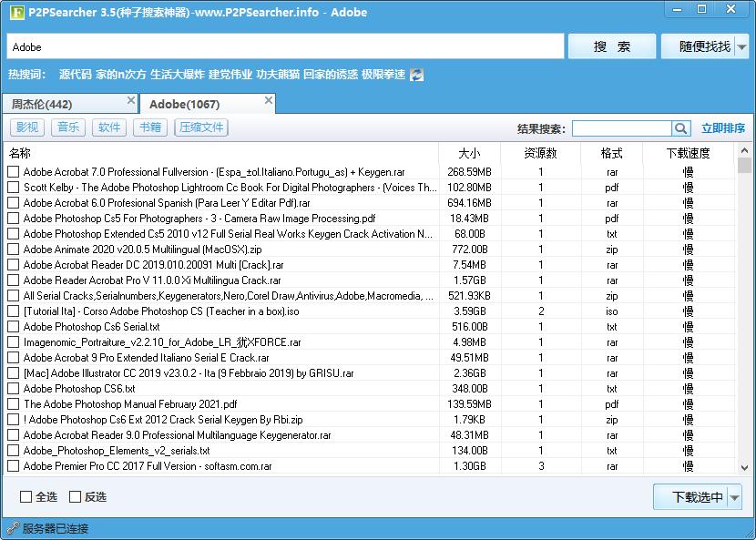This screenshot has height=540, width=756.
Task: Click the 搜索 search button
Action: click(612, 46)
